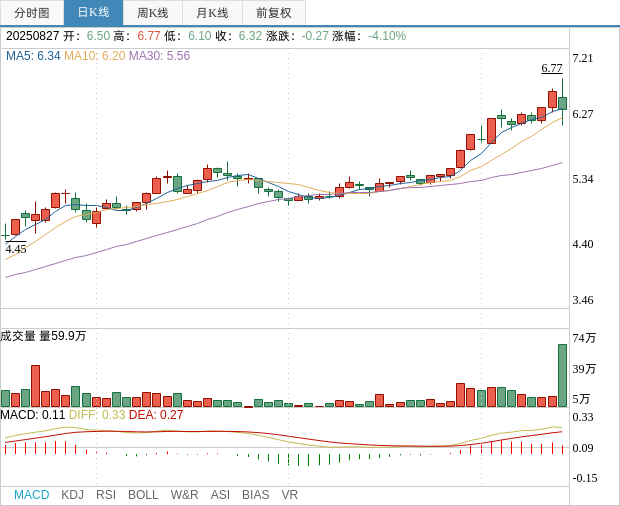Click the MA5 legend label
This screenshot has height=506, width=620.
coord(33,56)
